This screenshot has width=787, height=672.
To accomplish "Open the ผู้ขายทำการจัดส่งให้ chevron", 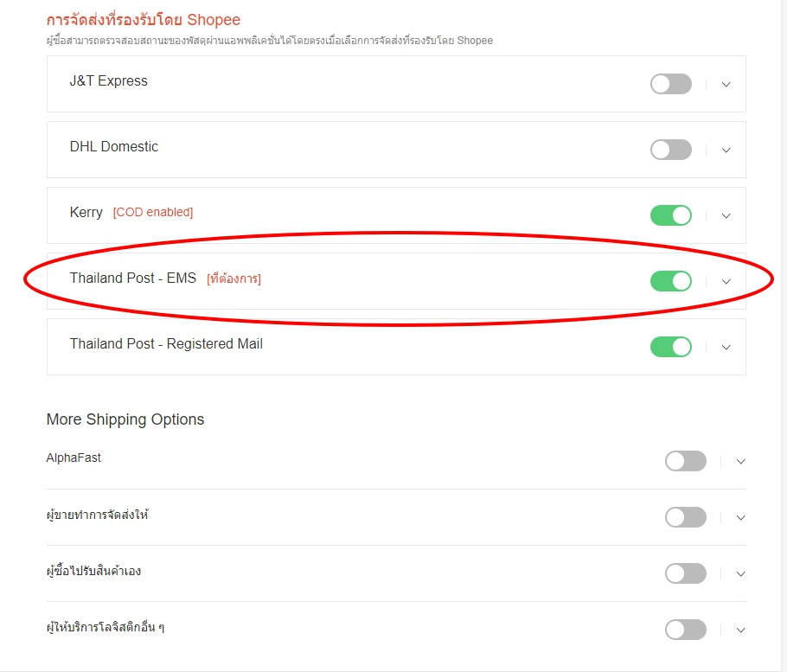I will tap(740, 517).
